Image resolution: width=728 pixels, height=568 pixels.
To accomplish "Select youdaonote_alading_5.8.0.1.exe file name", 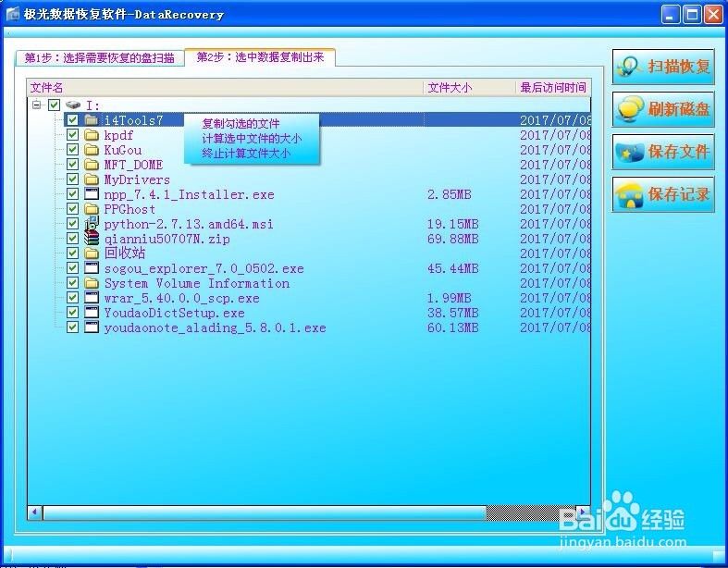I will [215, 327].
